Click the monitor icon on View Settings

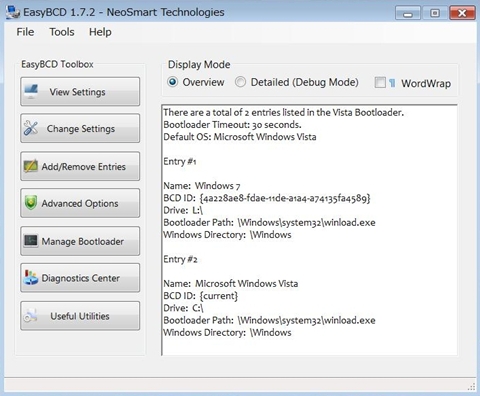coord(31,91)
